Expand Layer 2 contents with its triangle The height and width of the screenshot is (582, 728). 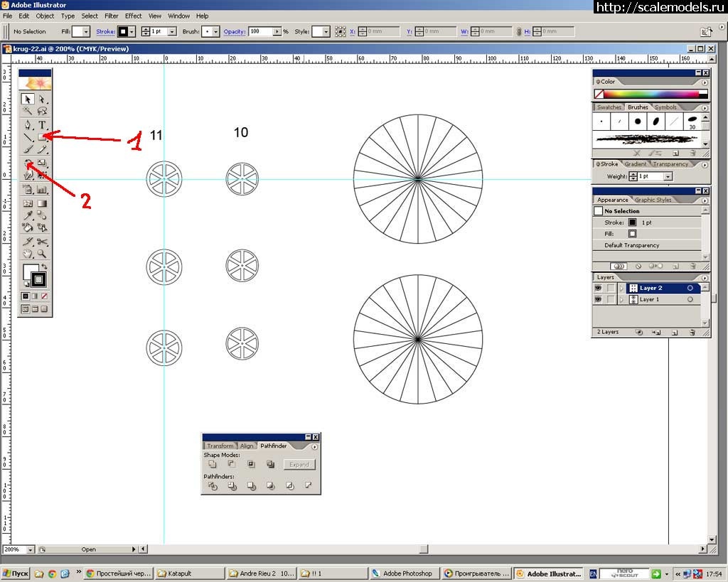621,289
